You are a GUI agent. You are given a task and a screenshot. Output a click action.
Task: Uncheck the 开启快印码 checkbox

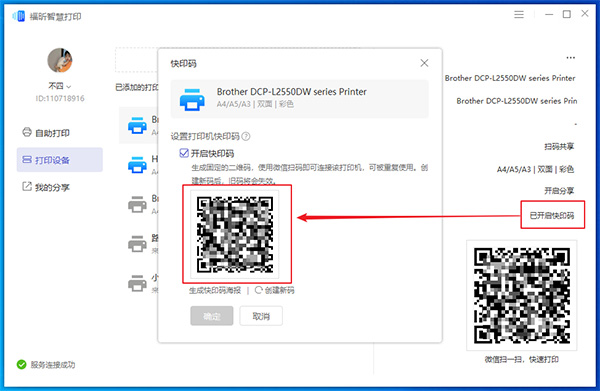pos(184,153)
